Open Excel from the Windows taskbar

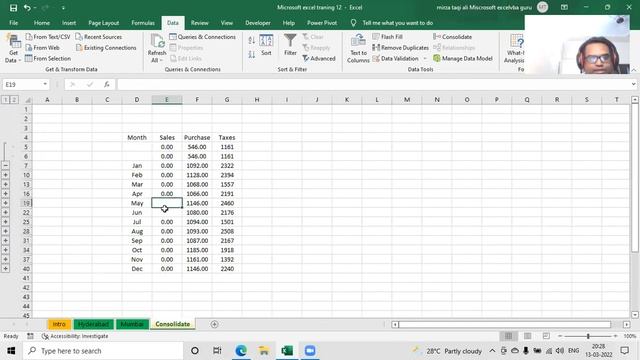(287, 351)
